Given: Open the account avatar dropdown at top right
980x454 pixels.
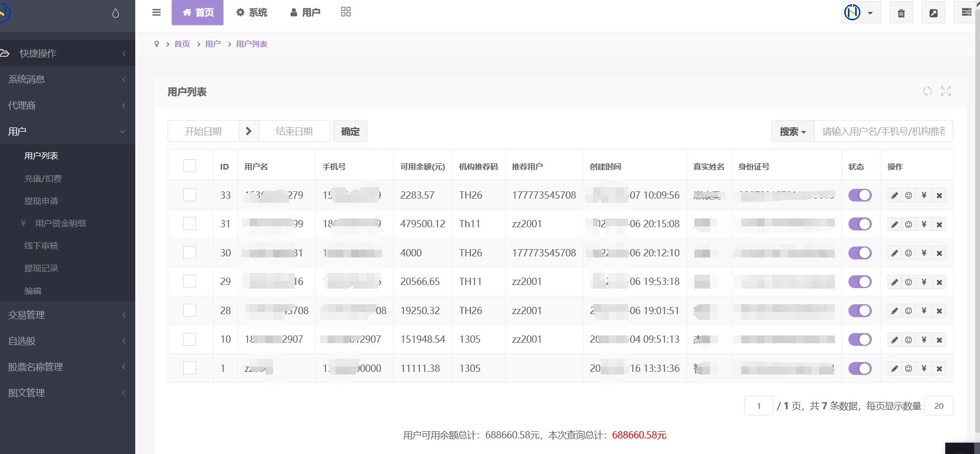Looking at the screenshot, I should pos(861,12).
